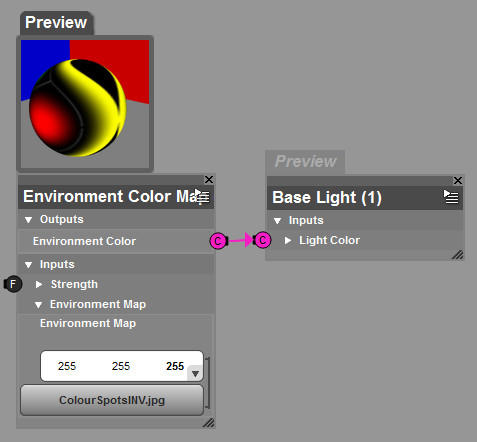Open the Base Light node options menu
Image resolution: width=477 pixels, height=442 pixels.
451,197
